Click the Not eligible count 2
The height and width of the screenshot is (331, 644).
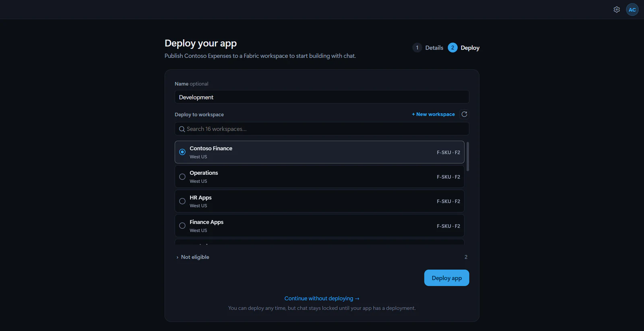point(466,257)
